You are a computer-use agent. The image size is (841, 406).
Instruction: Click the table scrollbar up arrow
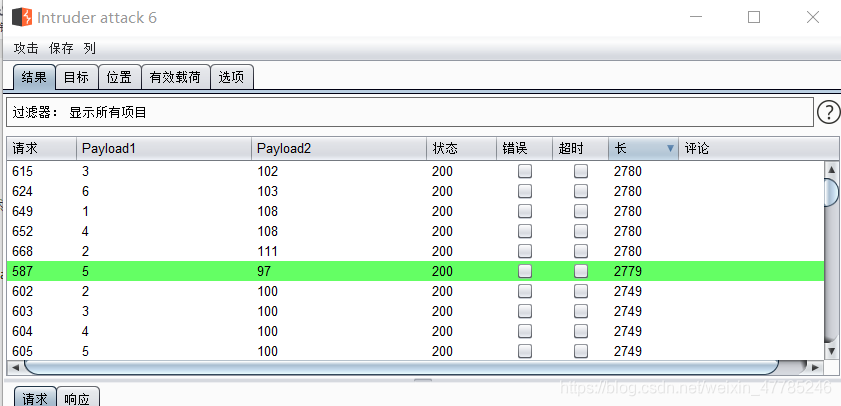(832, 170)
